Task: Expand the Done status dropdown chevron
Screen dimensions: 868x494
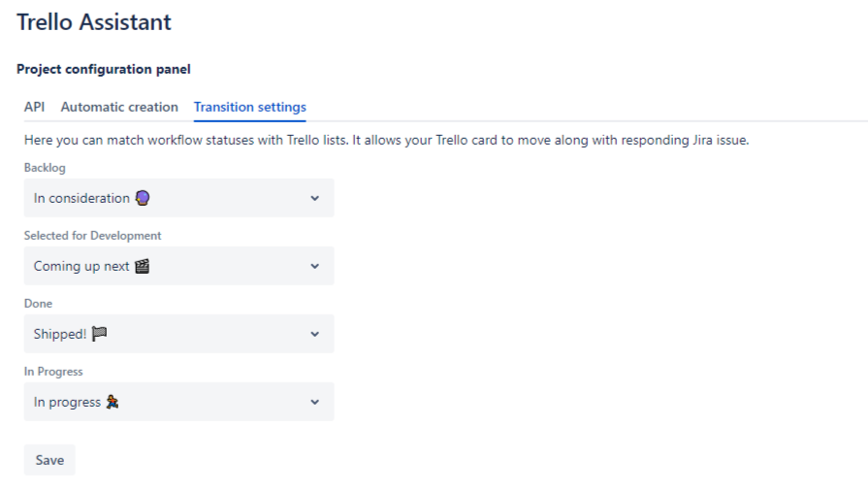Action: tap(314, 334)
